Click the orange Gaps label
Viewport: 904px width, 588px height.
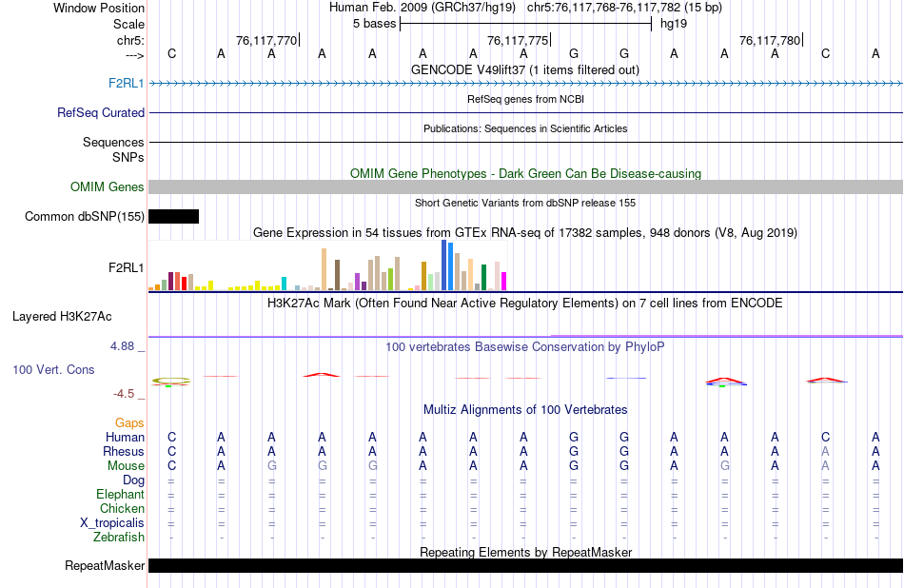point(129,423)
